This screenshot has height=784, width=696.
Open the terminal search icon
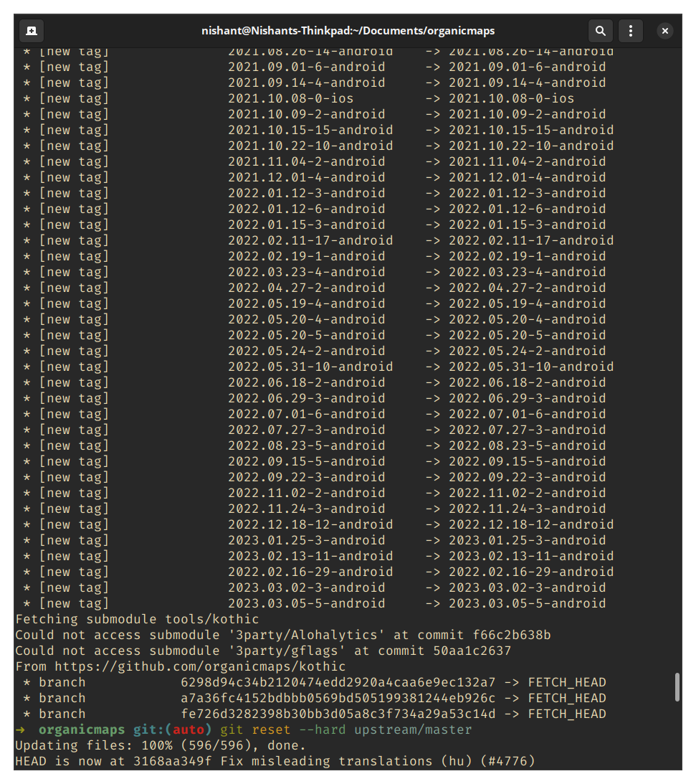(x=600, y=30)
